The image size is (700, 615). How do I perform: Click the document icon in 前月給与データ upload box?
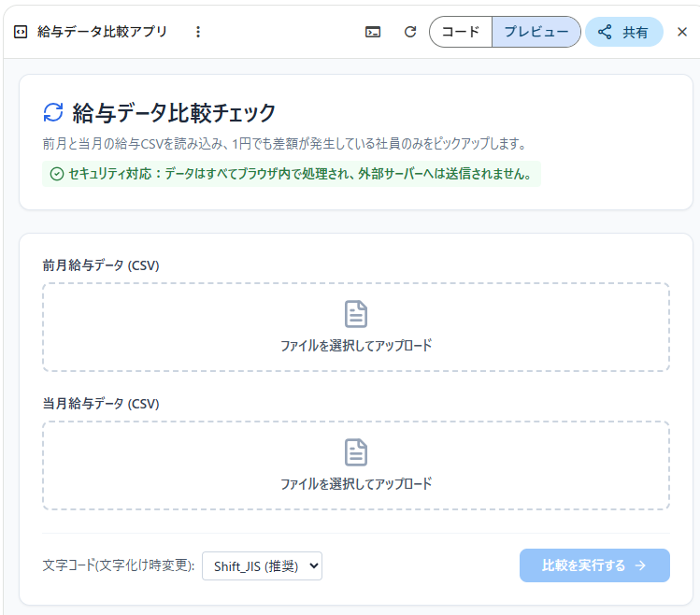[356, 314]
